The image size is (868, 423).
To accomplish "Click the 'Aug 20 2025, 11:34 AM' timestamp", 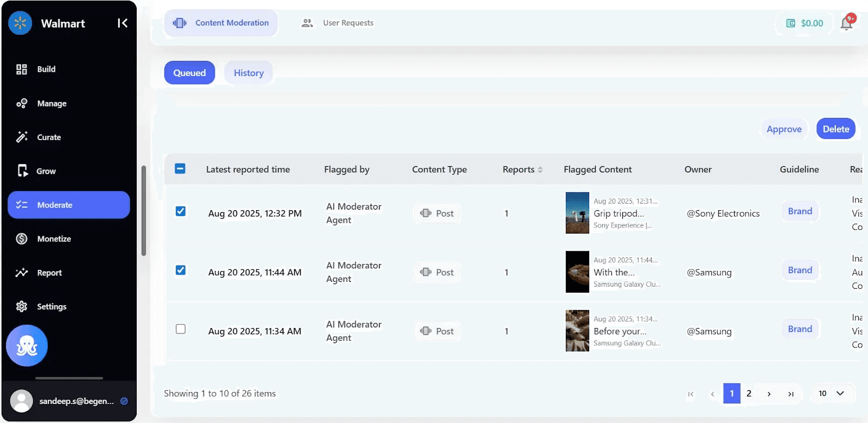I will point(255,331).
